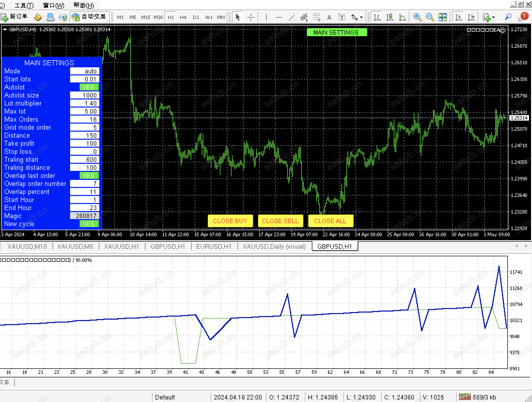Switch timeframe to D1

tap(196, 17)
